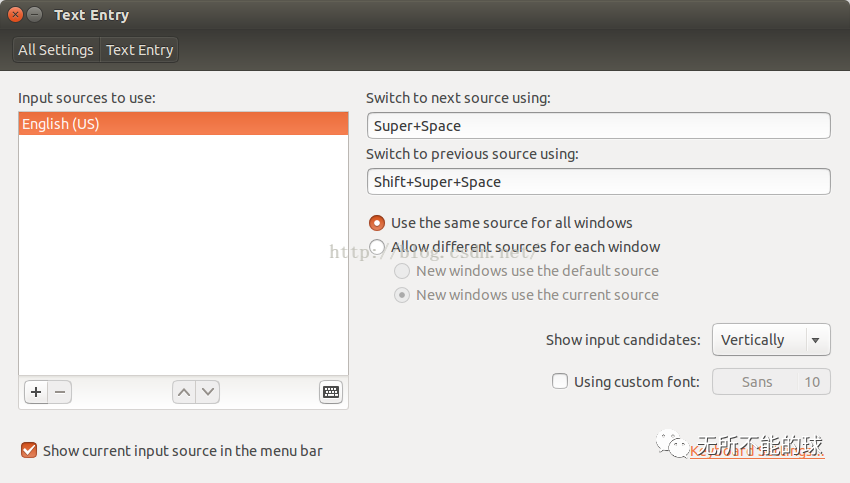This screenshot has width=850, height=483.
Task: Close the Text Entry window
Action: tap(15, 15)
